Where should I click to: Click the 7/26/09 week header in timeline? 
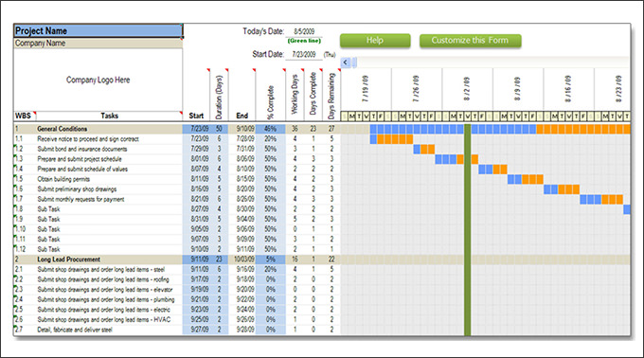click(416, 89)
